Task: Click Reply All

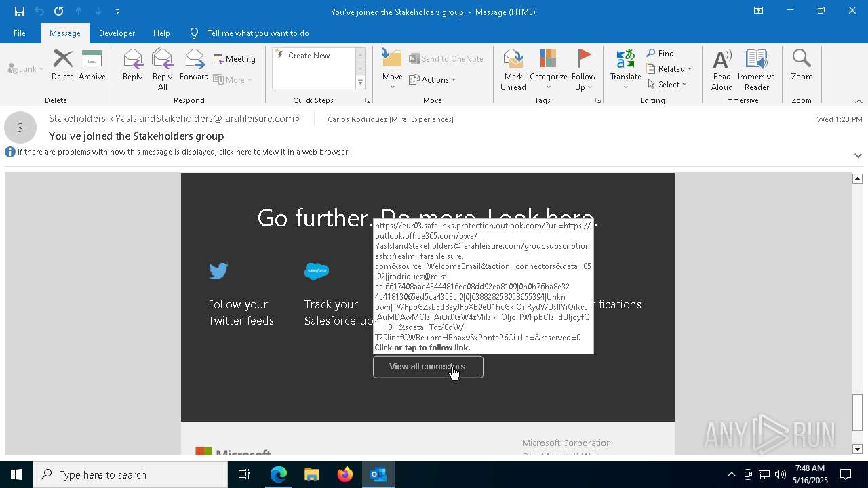Action: click(162, 69)
